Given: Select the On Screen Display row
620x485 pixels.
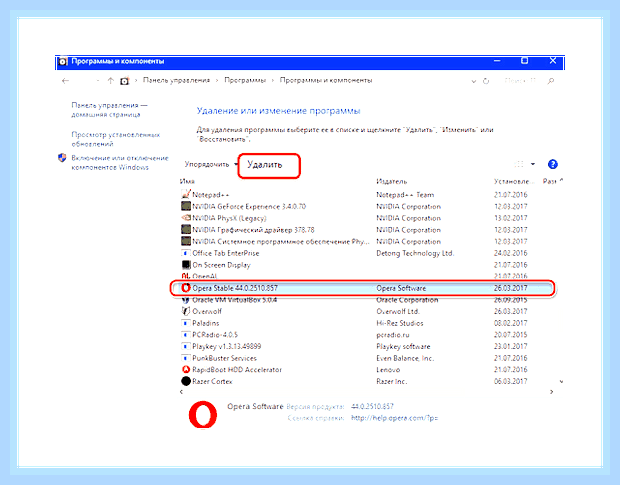Looking at the screenshot, I should 354,264.
